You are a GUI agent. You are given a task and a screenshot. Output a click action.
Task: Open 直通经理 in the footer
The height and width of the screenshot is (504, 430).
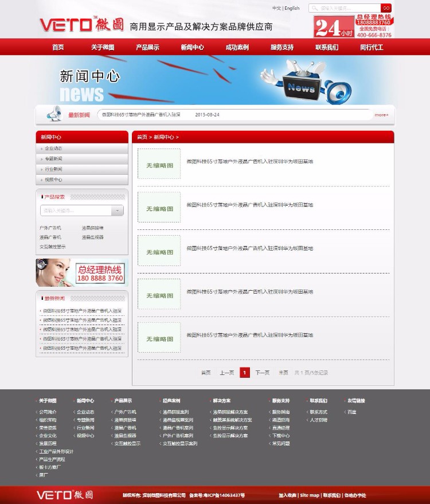[x=281, y=428]
